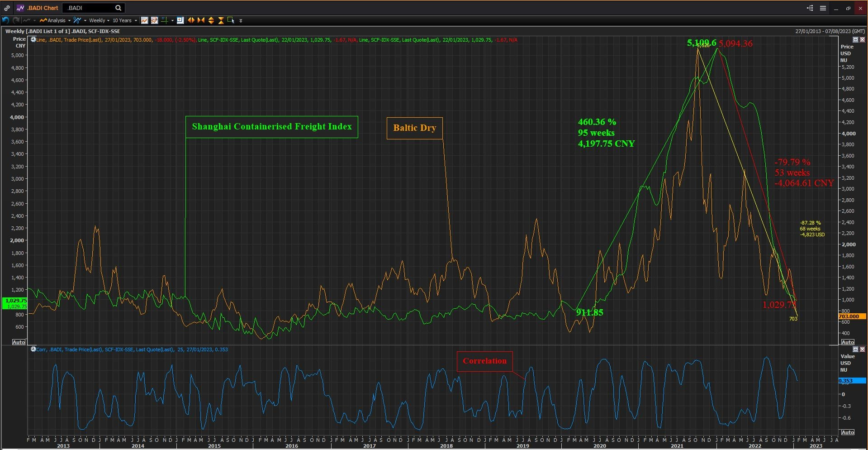Click the Price CNY axis title
This screenshot has height=450, width=868.
(x=19, y=43)
